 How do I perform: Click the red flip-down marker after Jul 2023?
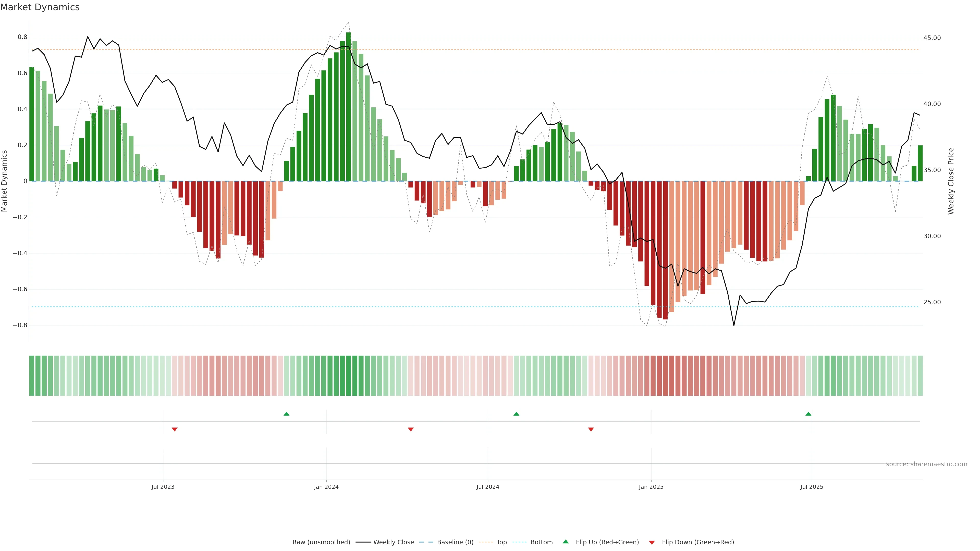(x=175, y=429)
